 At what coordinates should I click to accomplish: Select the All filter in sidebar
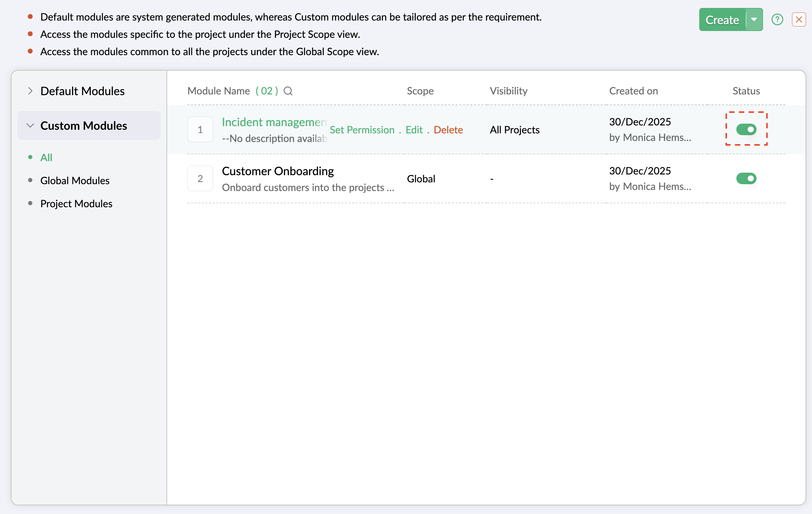pos(46,158)
